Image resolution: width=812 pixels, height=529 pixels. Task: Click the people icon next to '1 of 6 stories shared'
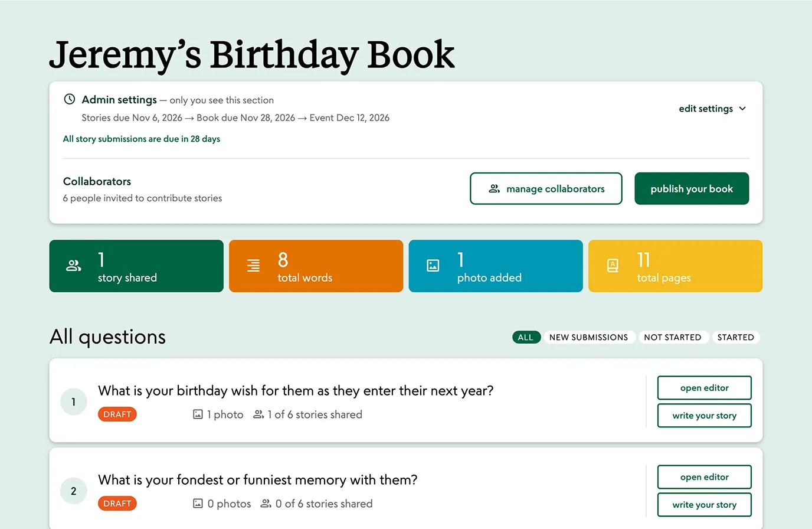coord(258,414)
